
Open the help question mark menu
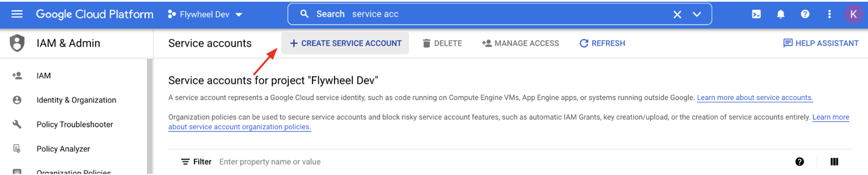(805, 14)
